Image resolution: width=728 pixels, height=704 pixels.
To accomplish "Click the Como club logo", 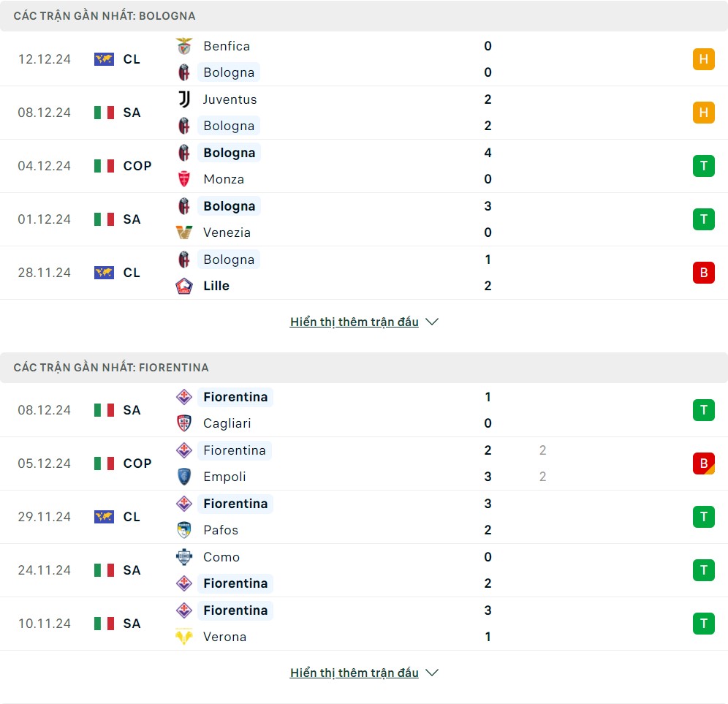I will click(x=184, y=557).
